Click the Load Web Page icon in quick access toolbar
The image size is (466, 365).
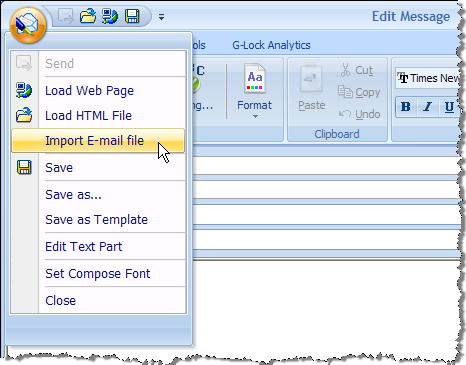tap(110, 16)
